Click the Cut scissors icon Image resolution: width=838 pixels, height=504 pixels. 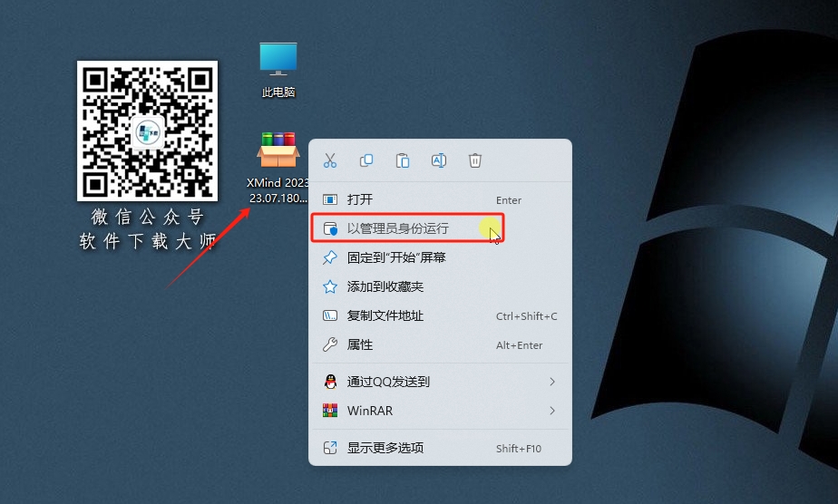click(x=330, y=160)
